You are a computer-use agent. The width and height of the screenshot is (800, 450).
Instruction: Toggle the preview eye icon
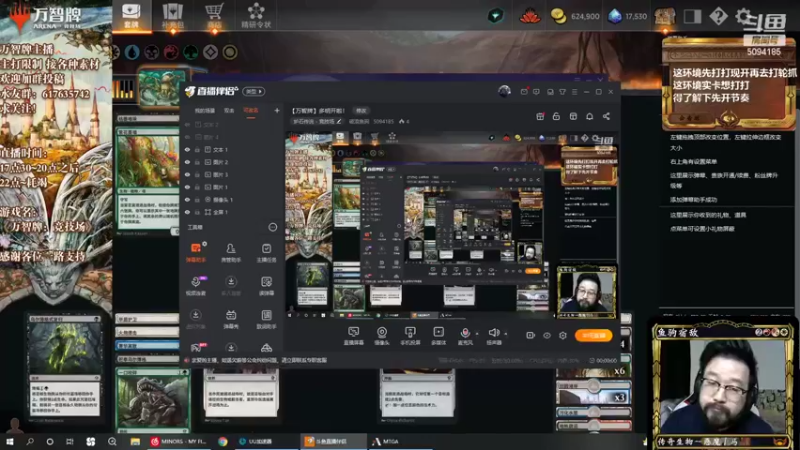click(547, 335)
